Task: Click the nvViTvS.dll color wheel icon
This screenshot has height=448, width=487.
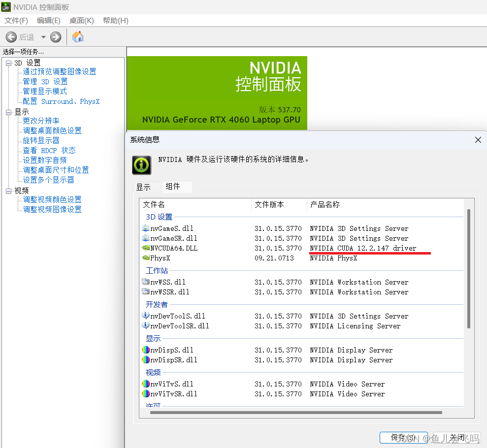Action: [146, 384]
